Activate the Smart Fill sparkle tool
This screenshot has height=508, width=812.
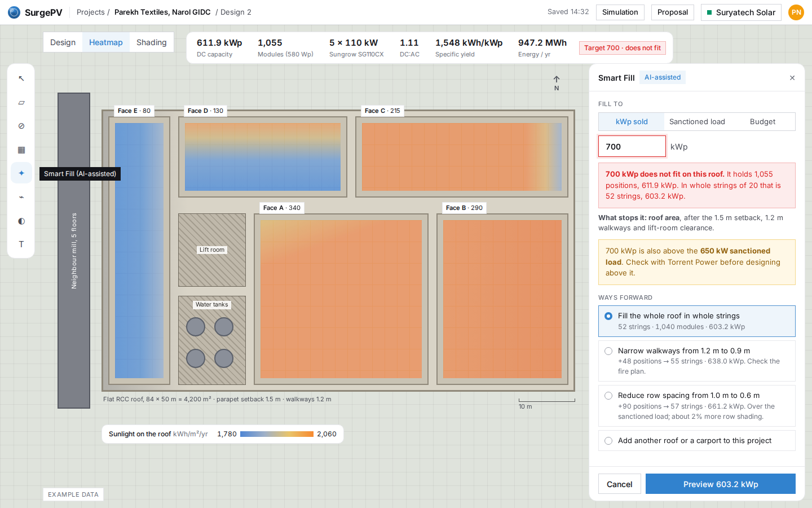coord(21,173)
